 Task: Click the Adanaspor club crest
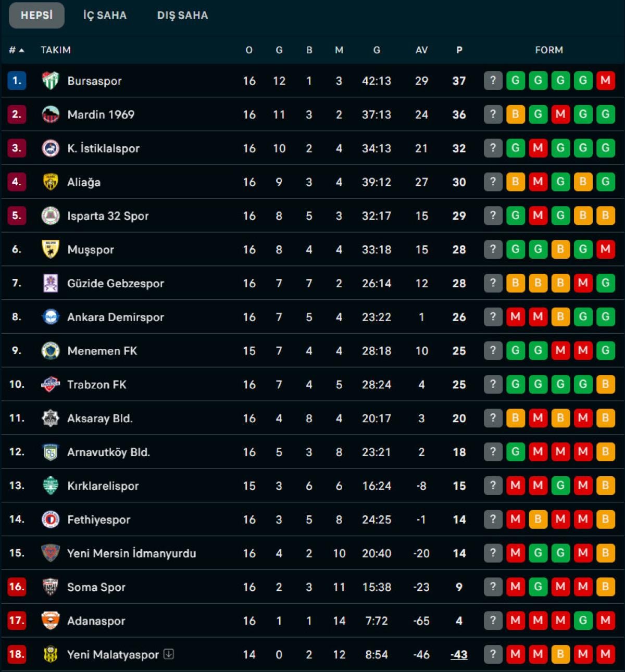click(x=51, y=621)
